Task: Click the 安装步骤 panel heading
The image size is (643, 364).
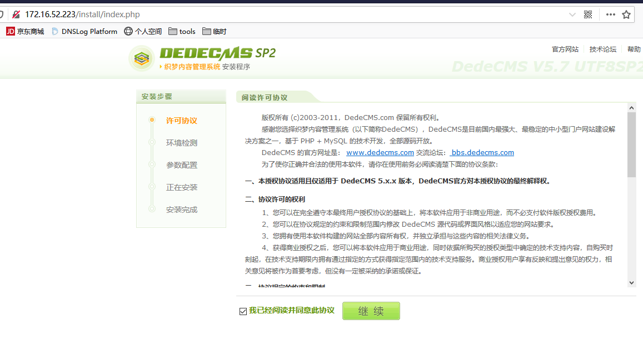Action: coord(157,97)
